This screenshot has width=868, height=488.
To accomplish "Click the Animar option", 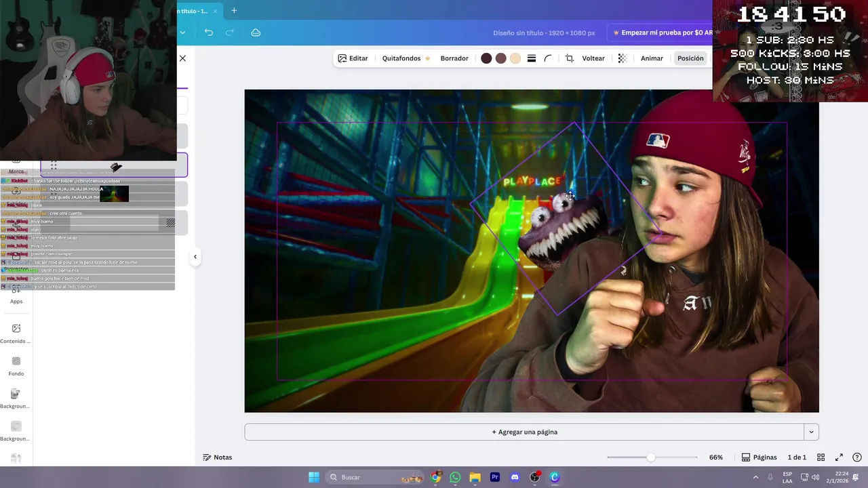I will coord(652,58).
